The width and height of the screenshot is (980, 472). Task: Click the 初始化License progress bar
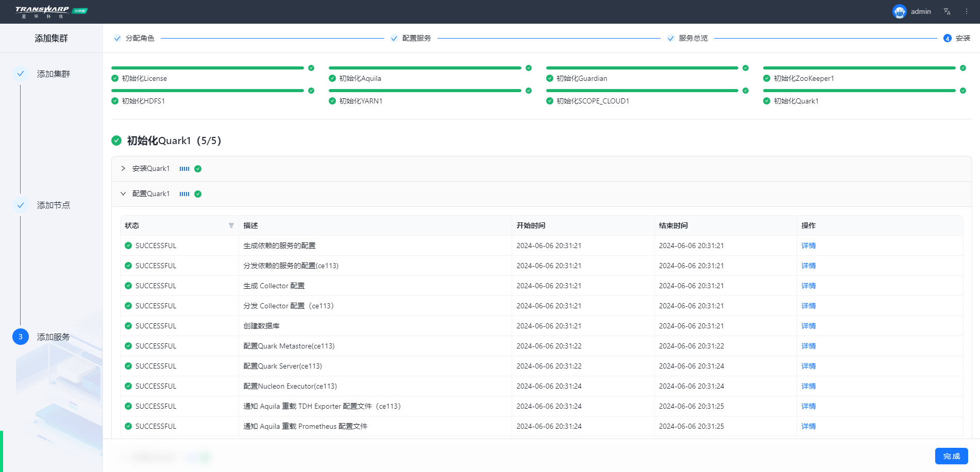click(x=208, y=68)
